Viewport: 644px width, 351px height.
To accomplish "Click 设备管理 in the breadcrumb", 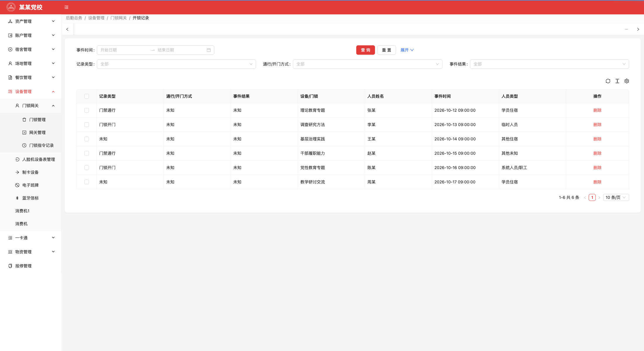I will click(x=96, y=18).
